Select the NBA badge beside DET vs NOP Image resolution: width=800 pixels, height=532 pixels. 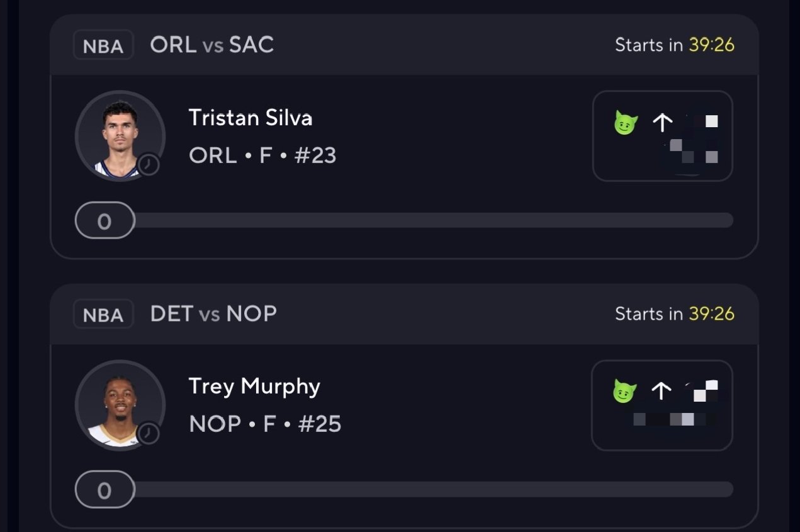pos(103,314)
